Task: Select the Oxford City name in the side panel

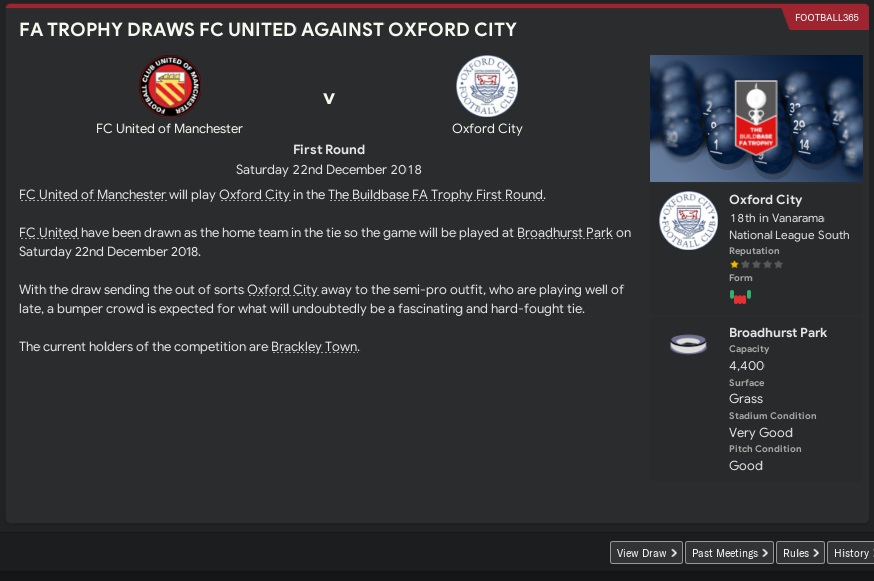Action: (765, 200)
